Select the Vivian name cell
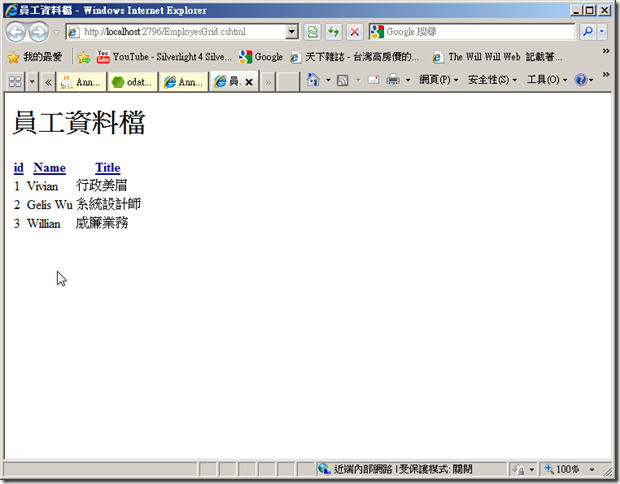The width and height of the screenshot is (620, 484). coord(42,186)
